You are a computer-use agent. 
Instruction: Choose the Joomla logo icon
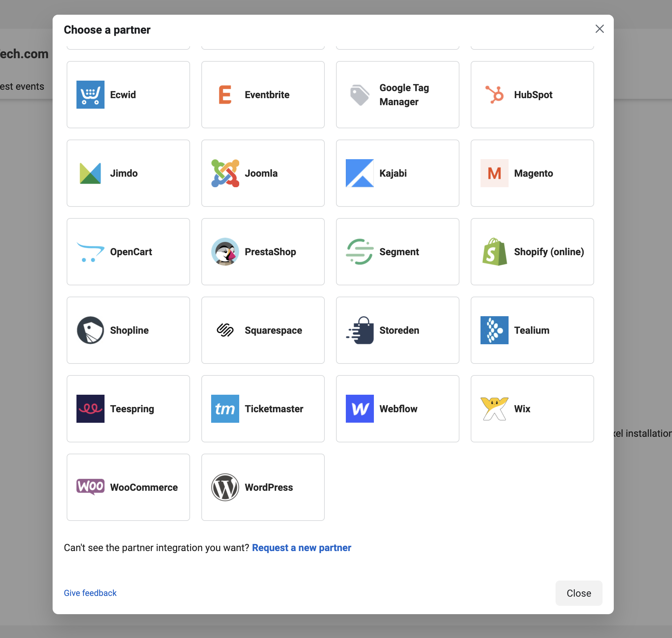(225, 173)
